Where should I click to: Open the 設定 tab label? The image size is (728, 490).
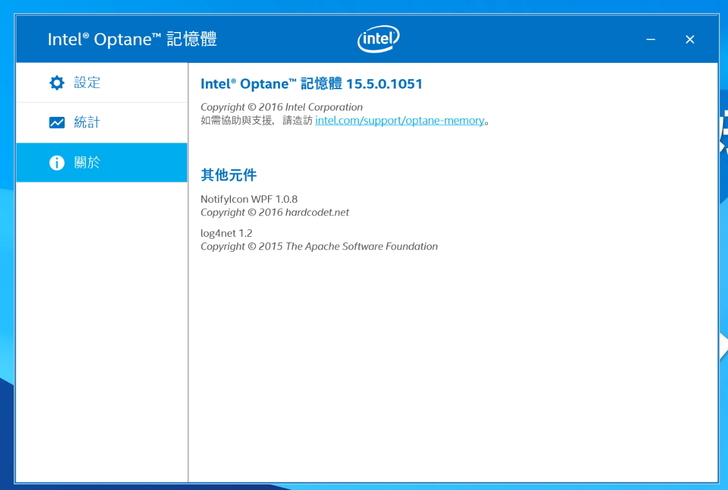coord(87,83)
